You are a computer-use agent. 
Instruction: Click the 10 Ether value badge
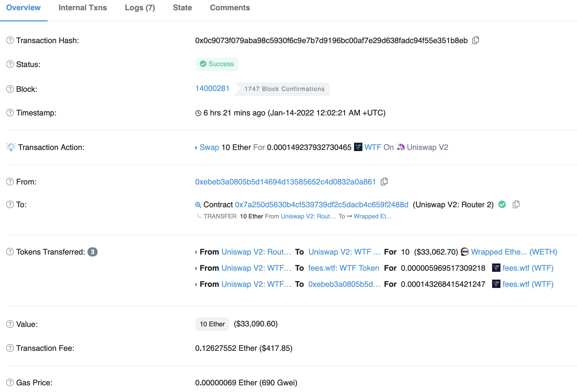pos(212,324)
